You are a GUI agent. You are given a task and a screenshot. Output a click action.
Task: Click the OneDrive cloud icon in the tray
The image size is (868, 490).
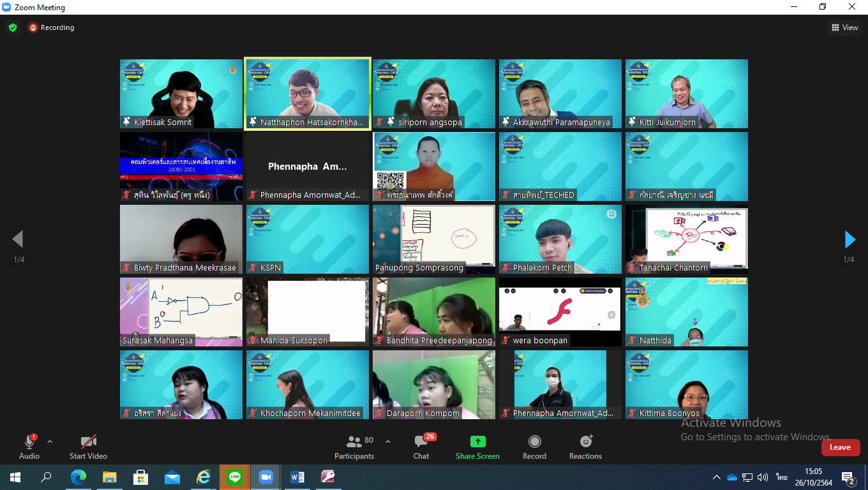pos(732,477)
